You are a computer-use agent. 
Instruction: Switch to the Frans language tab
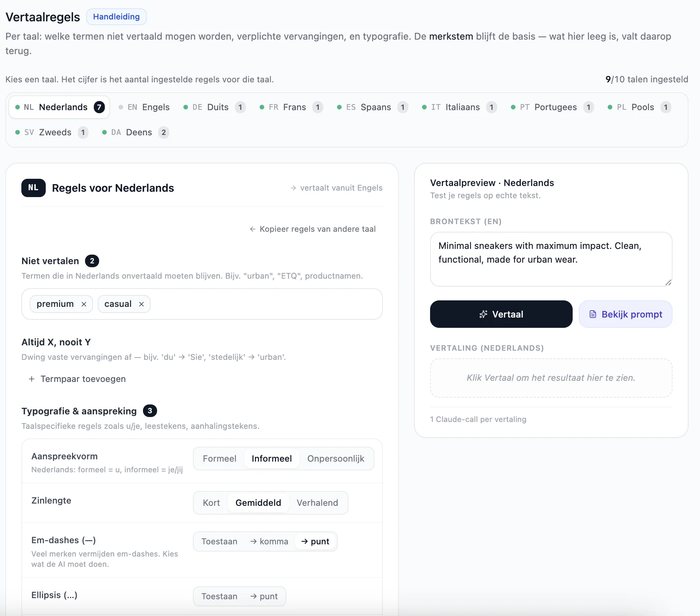291,107
